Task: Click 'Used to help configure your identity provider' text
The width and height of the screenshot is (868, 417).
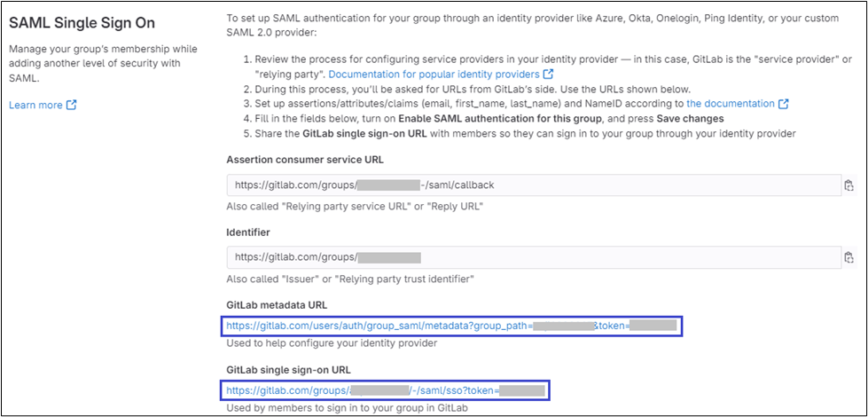Action: [x=332, y=343]
